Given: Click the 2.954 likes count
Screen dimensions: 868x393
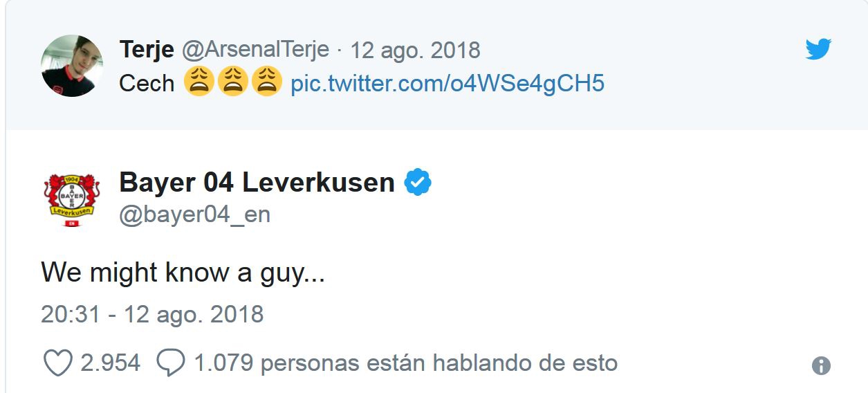Looking at the screenshot, I should pos(111,363).
